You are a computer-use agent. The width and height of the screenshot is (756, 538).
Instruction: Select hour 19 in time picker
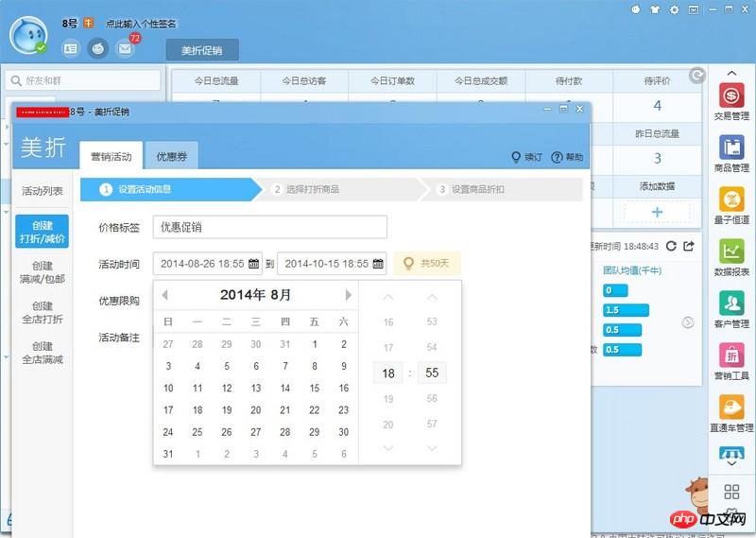(x=388, y=399)
